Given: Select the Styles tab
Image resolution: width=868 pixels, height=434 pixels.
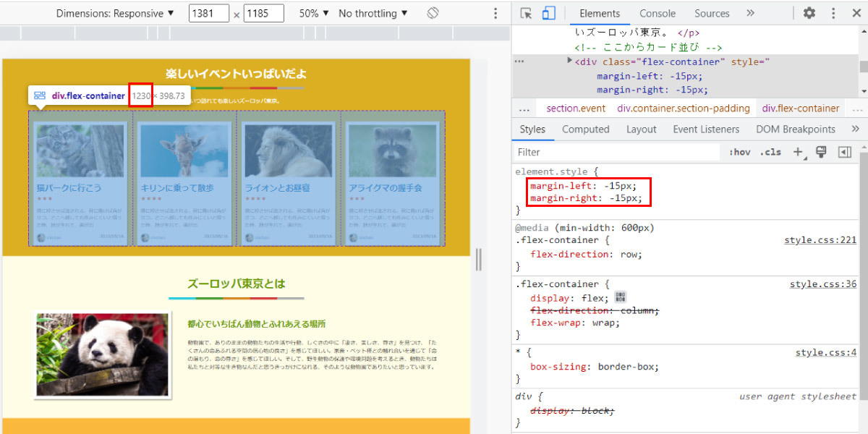Looking at the screenshot, I should click(532, 129).
